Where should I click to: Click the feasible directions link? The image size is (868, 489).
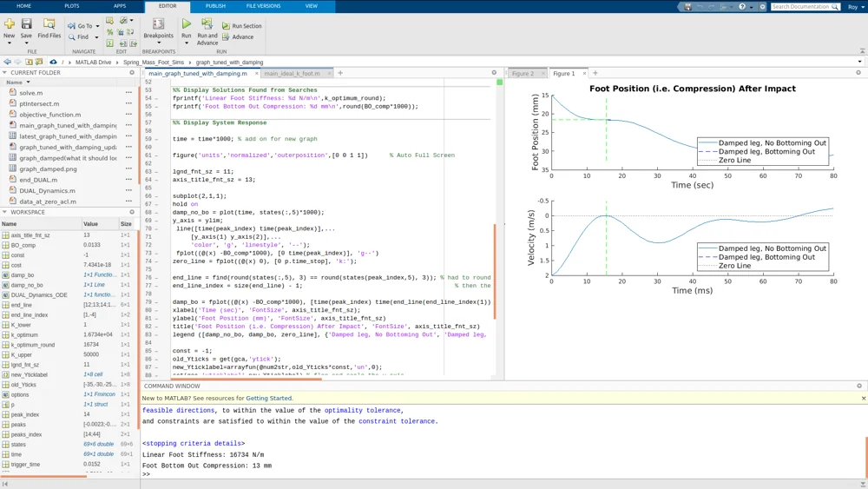178,410
